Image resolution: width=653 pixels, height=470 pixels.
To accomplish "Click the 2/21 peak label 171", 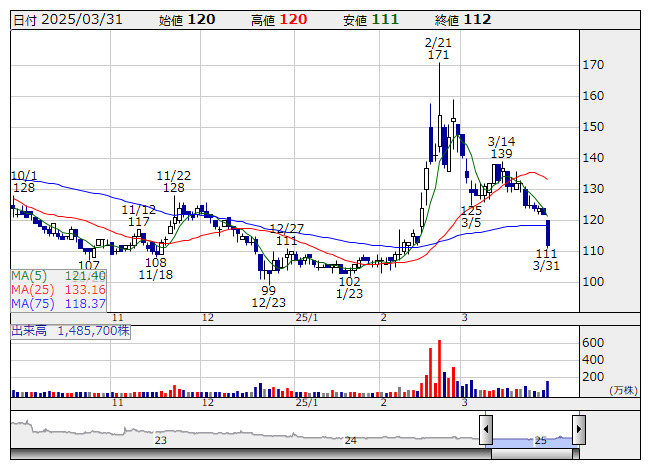I will pos(437,55).
